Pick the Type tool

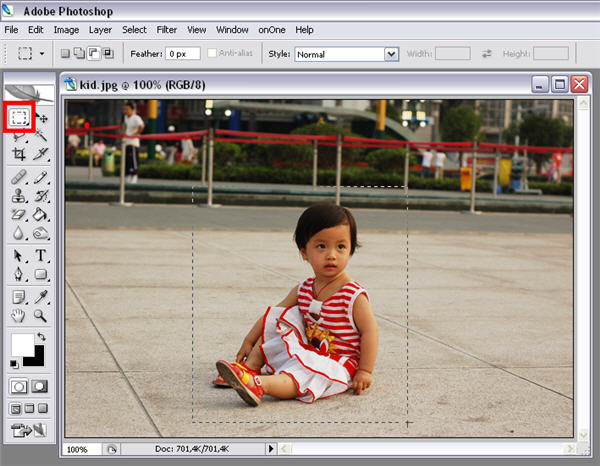(42, 256)
